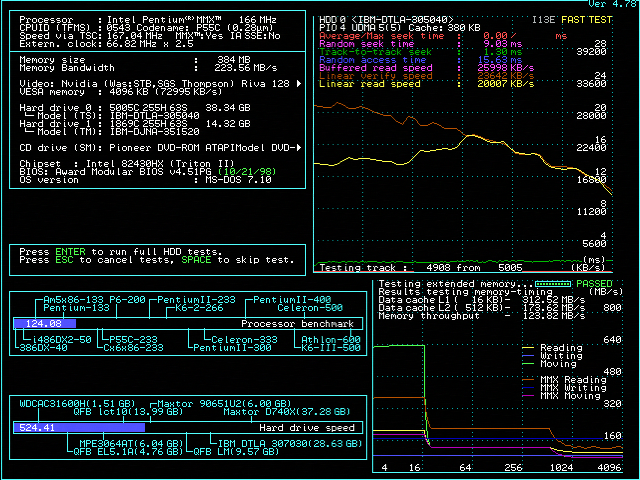The width and height of the screenshot is (640, 480).
Task: Click the VESA memory 4096 KB line
Action: click(x=120, y=92)
